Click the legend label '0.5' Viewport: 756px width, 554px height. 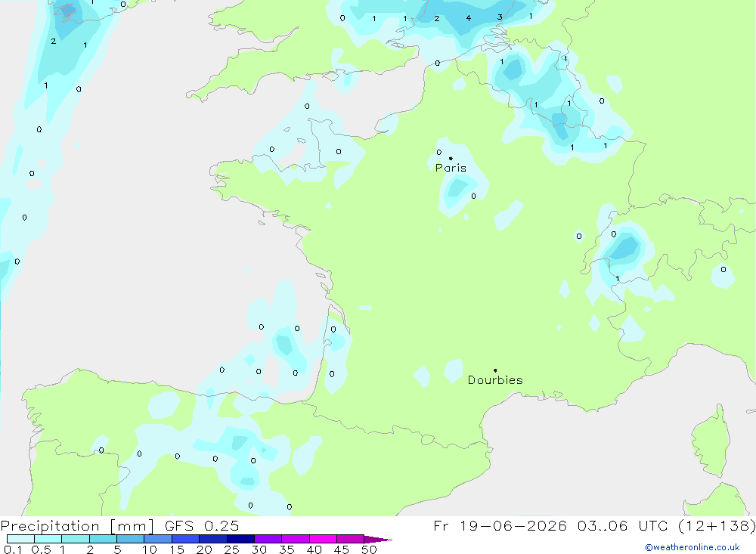coord(41,549)
